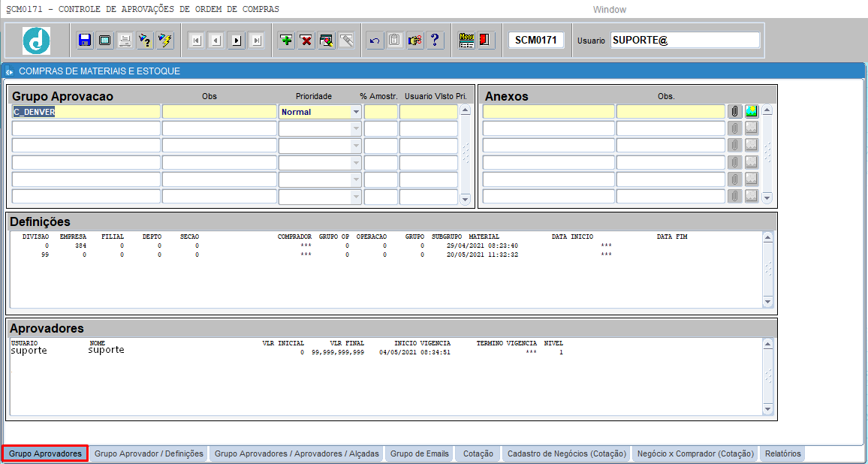Open Prioridade dropdown in fifth row
Screen dimensions: 868x464
pos(356,180)
